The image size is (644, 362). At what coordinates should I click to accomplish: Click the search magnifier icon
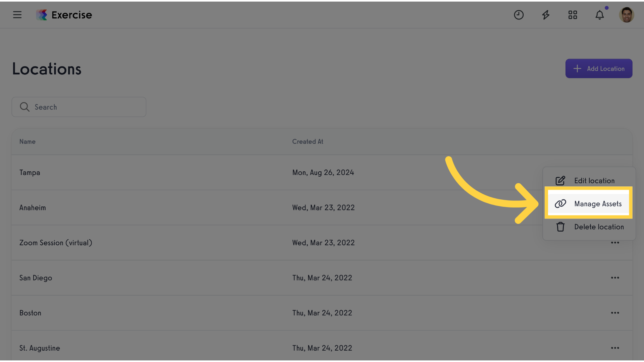(x=24, y=107)
